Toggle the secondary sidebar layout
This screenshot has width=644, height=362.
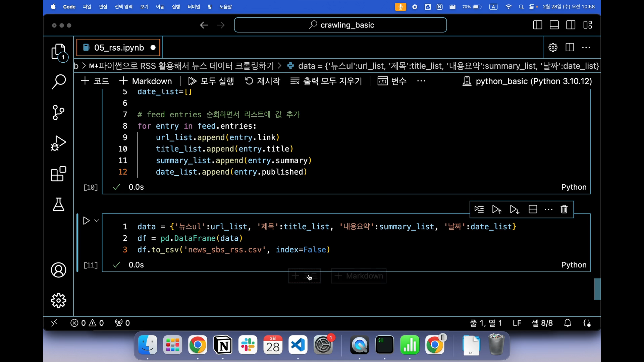[571, 25]
